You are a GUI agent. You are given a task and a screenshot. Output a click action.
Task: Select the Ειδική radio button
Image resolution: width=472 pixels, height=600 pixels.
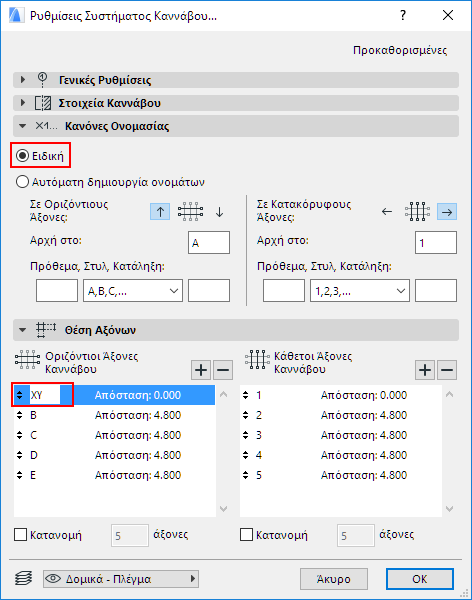pyautogui.click(x=22, y=156)
